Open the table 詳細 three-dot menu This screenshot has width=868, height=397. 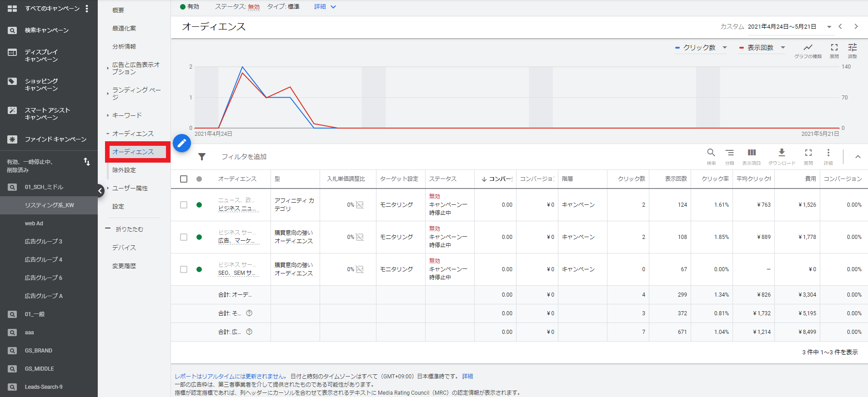(x=828, y=153)
